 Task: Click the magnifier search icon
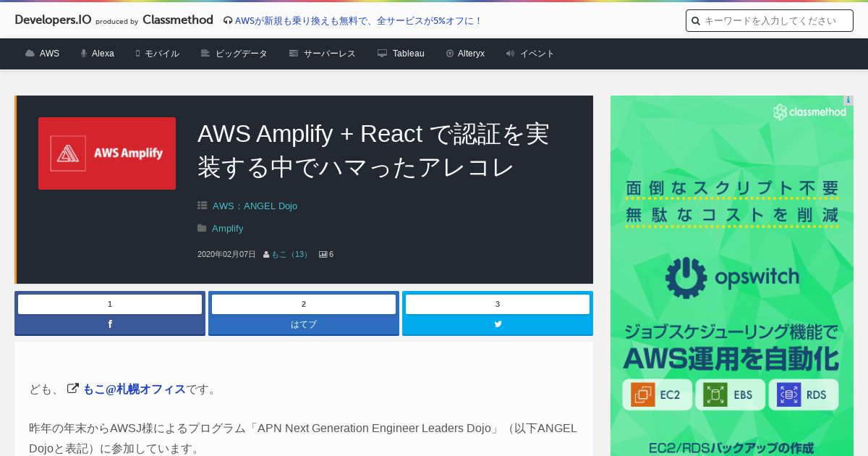click(x=696, y=21)
